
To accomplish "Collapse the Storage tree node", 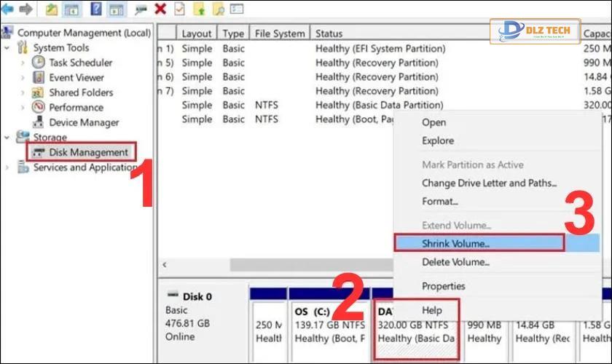I will 7,138.
